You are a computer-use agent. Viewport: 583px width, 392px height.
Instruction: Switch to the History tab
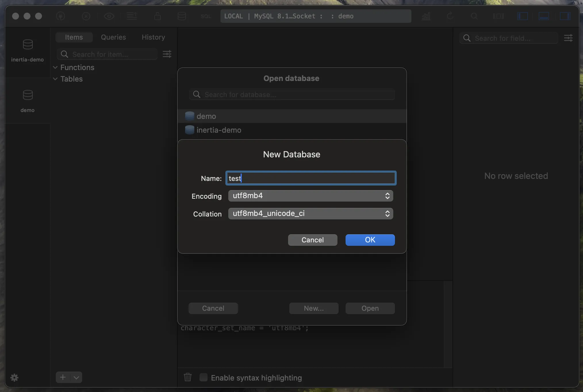(x=153, y=37)
